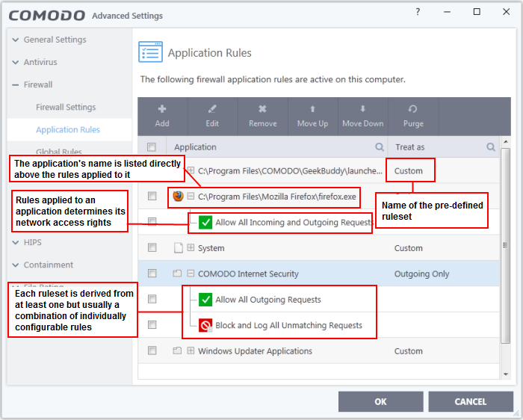Expand Antivirus section
The height and width of the screenshot is (420, 523).
(x=16, y=62)
